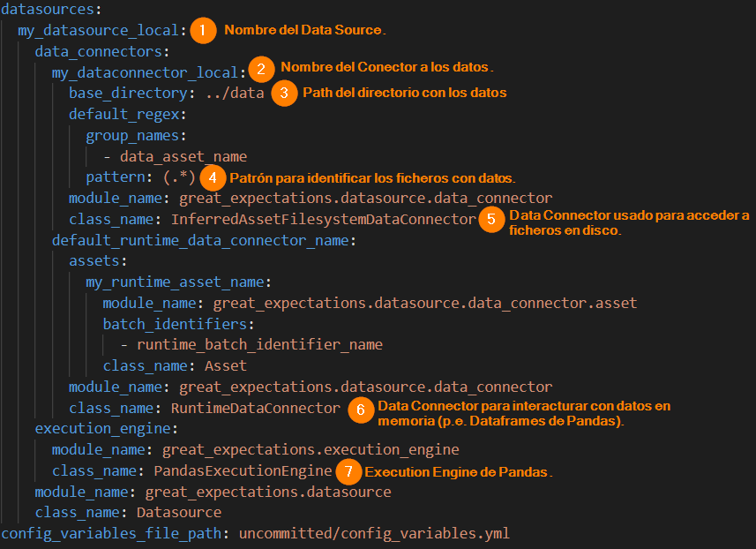Click the orange number 1 marker
756x549 pixels.
tap(203, 30)
